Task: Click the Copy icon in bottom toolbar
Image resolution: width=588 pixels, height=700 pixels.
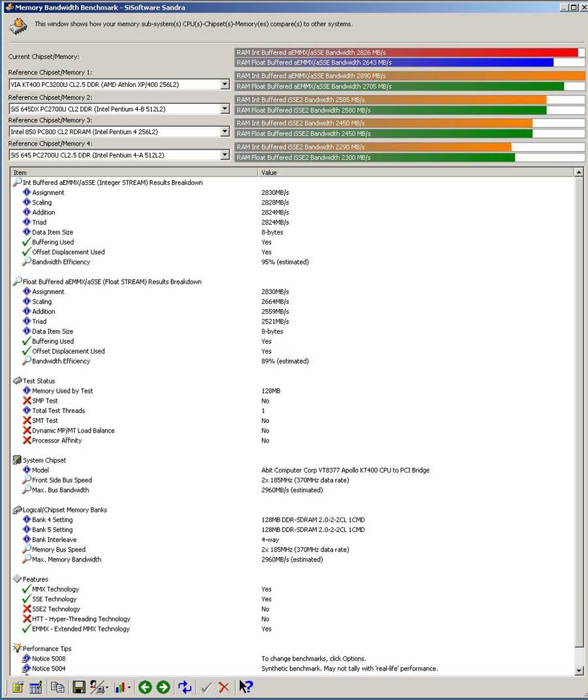Action: [x=57, y=687]
